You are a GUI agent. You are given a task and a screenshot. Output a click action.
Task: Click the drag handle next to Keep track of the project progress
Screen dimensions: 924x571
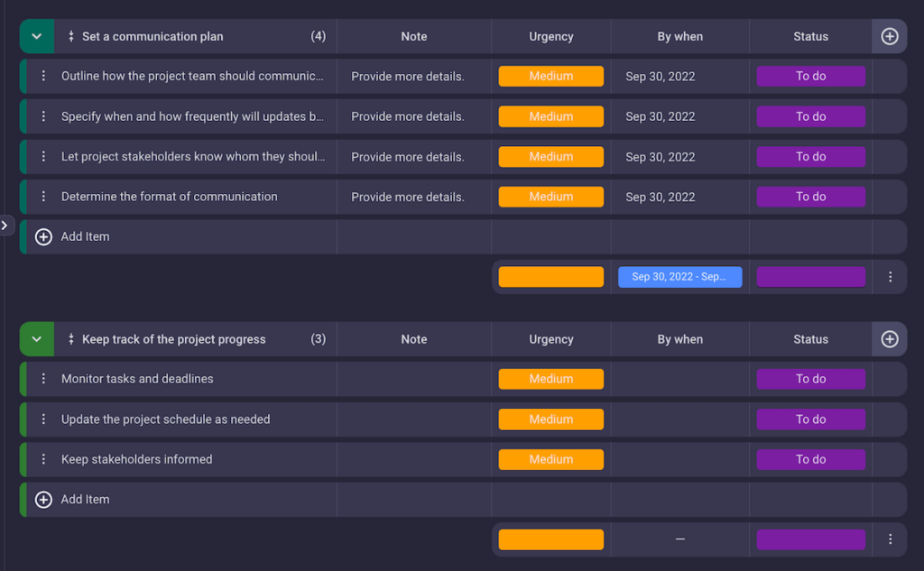point(70,338)
